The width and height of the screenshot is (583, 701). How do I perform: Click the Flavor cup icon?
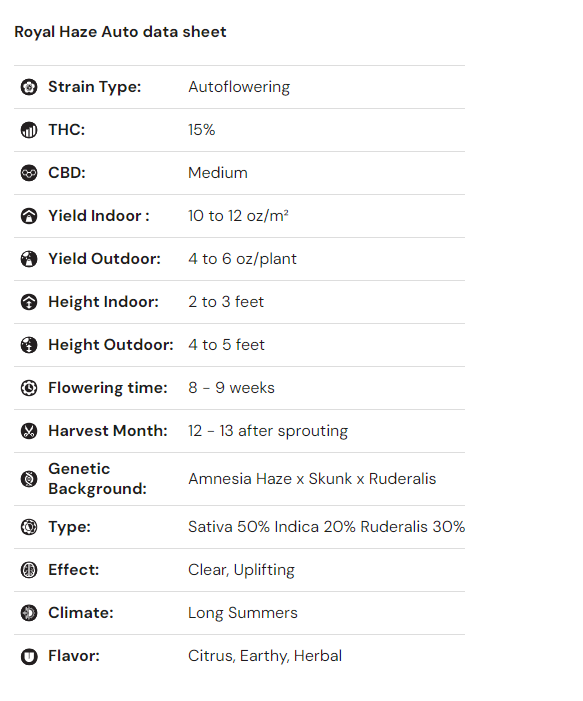pyautogui.click(x=29, y=656)
